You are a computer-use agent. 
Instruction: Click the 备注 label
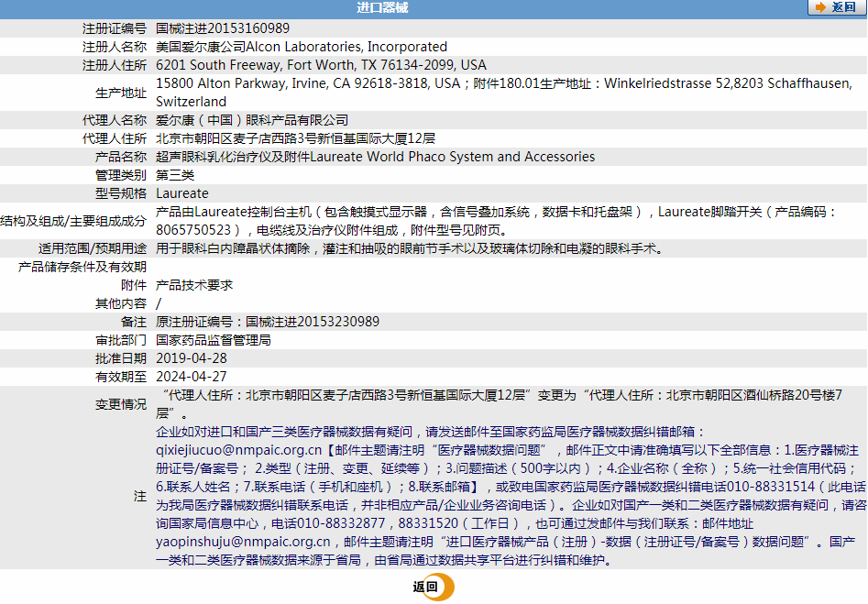click(x=134, y=321)
